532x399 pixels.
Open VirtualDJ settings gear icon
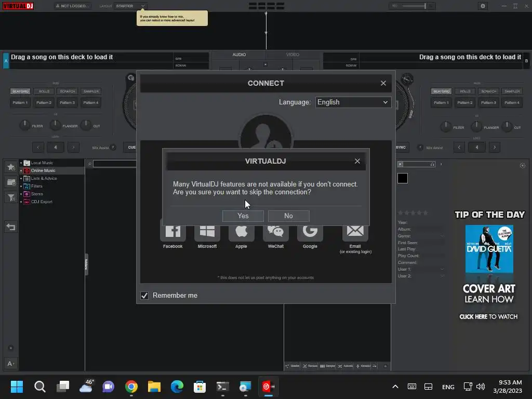click(x=483, y=6)
